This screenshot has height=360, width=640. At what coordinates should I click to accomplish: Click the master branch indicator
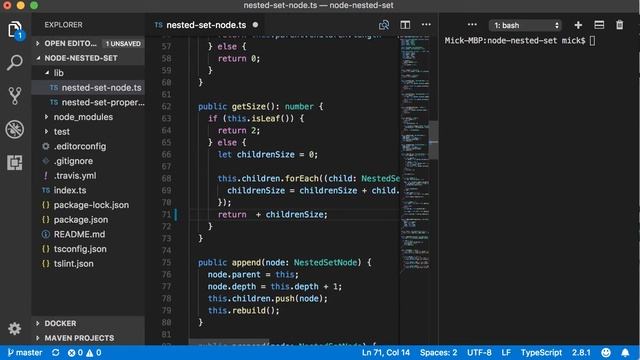(x=25, y=353)
